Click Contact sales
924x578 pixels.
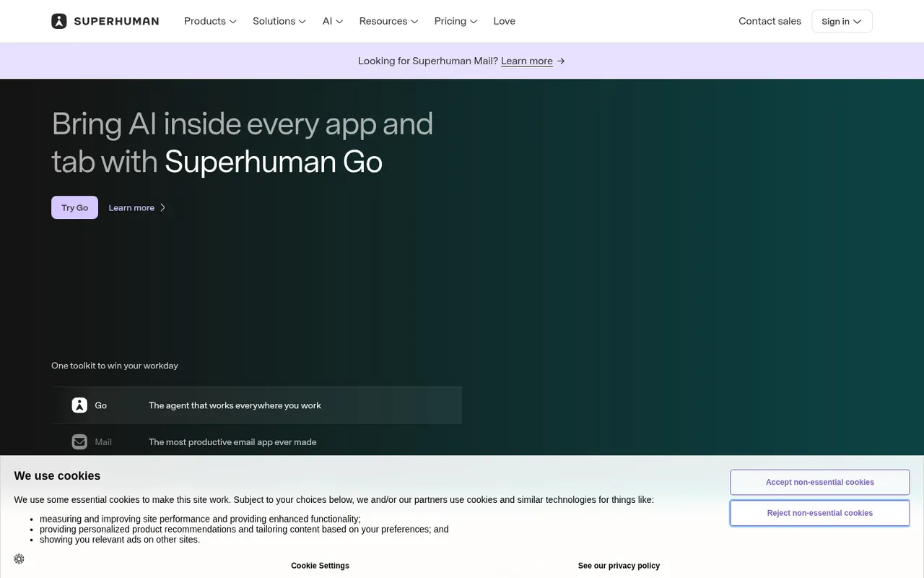pyautogui.click(x=770, y=21)
